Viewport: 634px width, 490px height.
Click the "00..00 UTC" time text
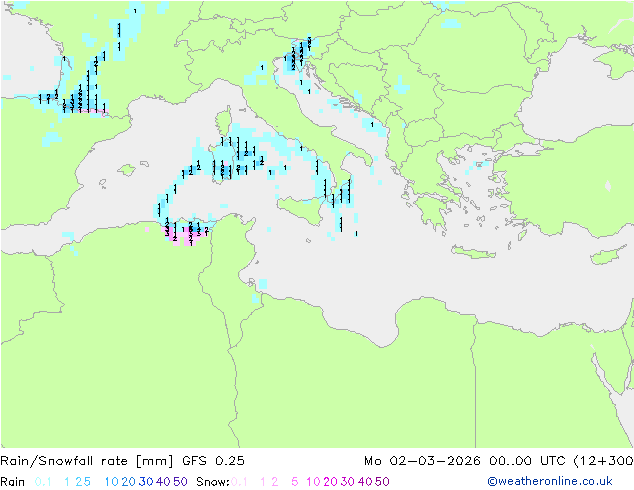[527, 461]
